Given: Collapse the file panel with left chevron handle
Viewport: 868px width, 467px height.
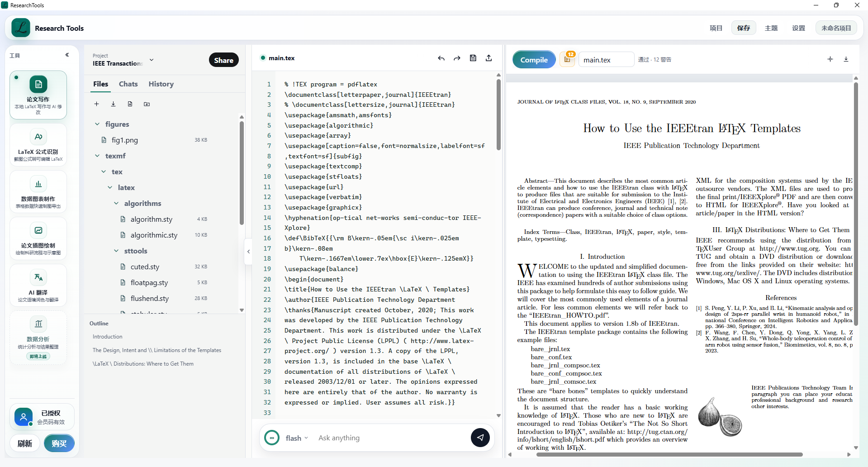Looking at the screenshot, I should click(248, 252).
